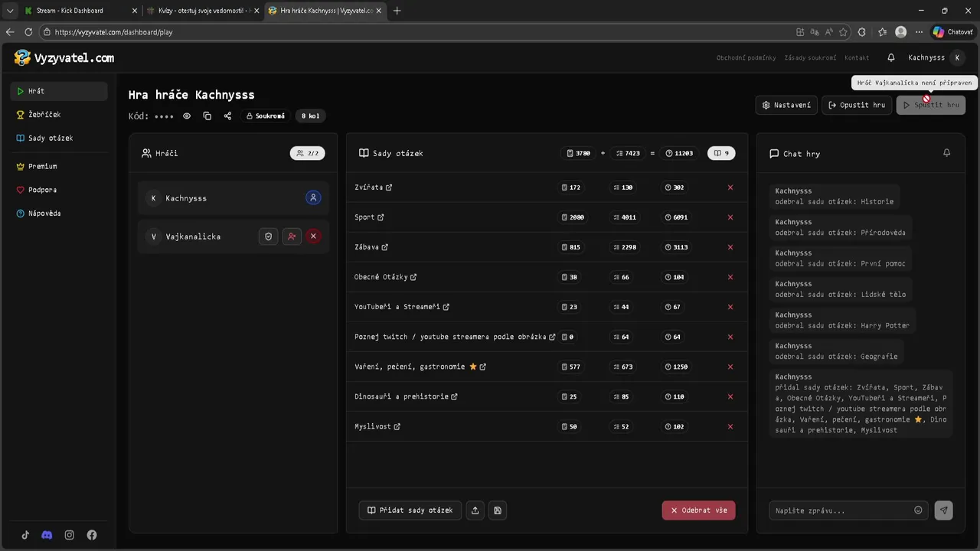Open Nápověda in sidebar
This screenshot has width=980, height=551.
tap(59, 214)
